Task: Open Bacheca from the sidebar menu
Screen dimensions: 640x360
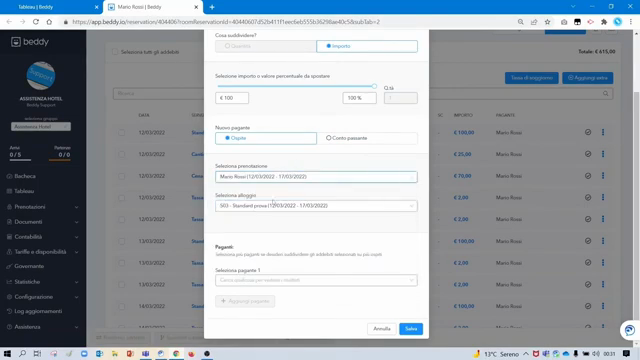Action: coord(25,176)
